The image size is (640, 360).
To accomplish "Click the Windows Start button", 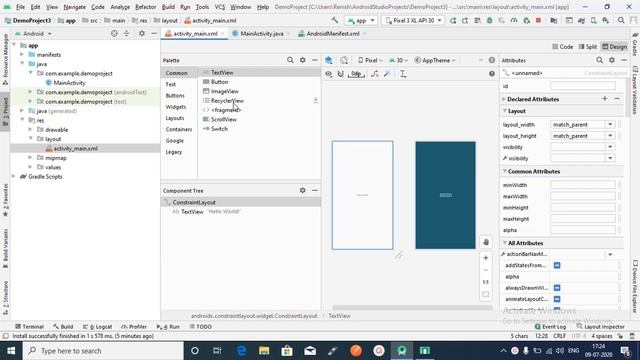I will [x=11, y=351].
